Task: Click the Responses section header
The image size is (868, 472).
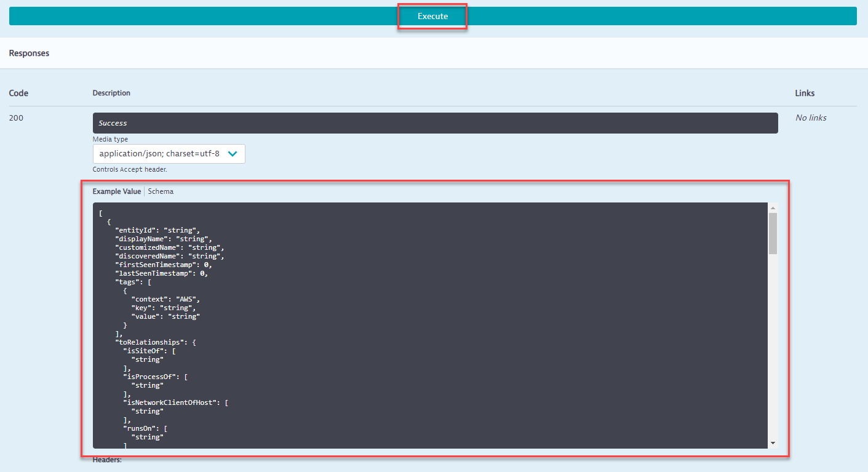Action: [29, 54]
